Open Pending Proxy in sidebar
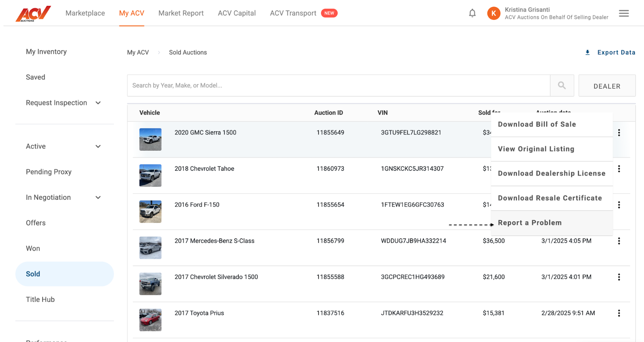Image resolution: width=644 pixels, height=342 pixels. click(x=49, y=172)
